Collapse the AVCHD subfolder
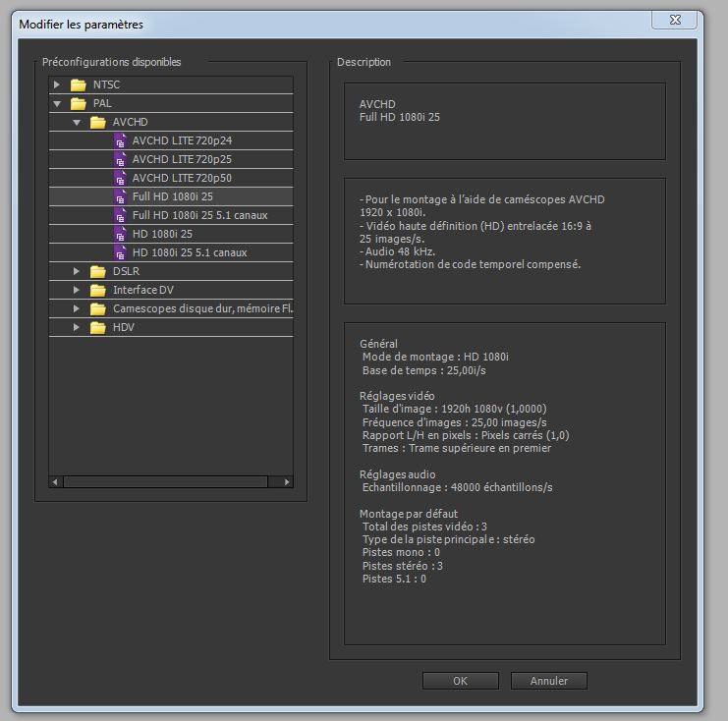 [x=77, y=123]
